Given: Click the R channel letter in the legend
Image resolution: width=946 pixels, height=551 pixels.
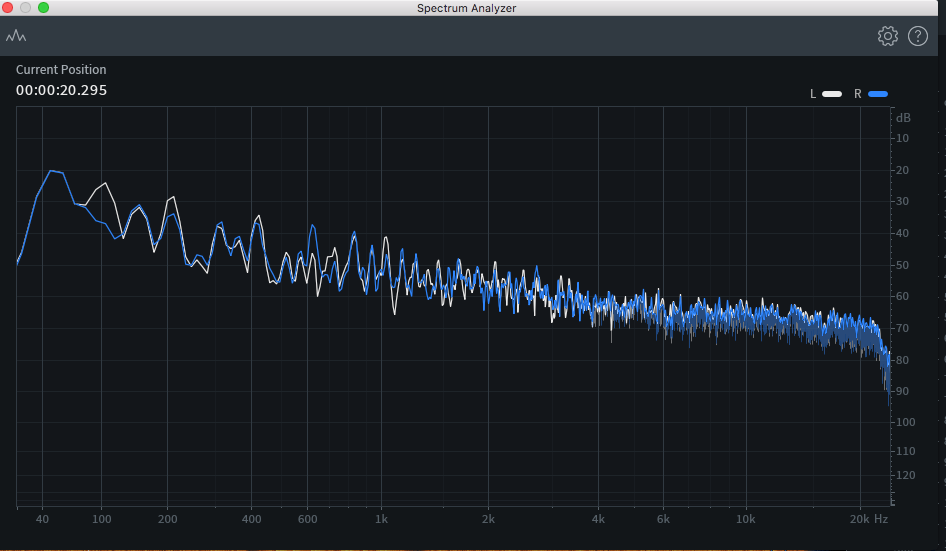Looking at the screenshot, I should (858, 94).
